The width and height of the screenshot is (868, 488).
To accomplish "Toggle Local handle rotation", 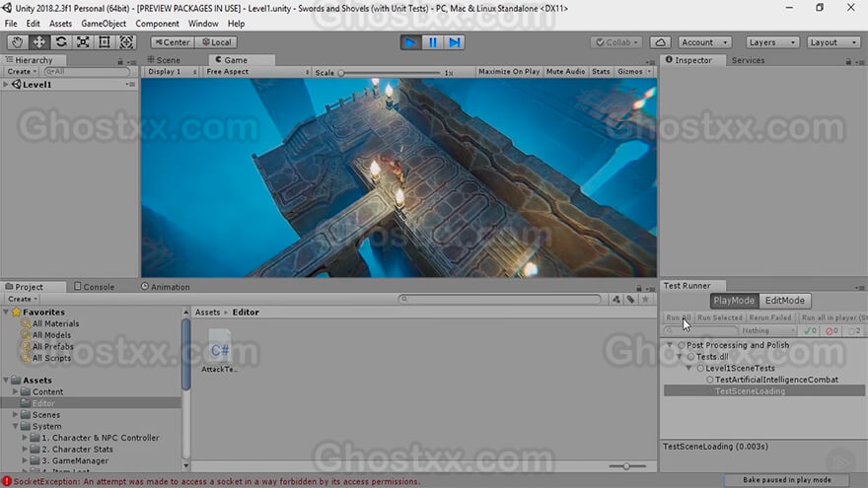I will tap(216, 42).
